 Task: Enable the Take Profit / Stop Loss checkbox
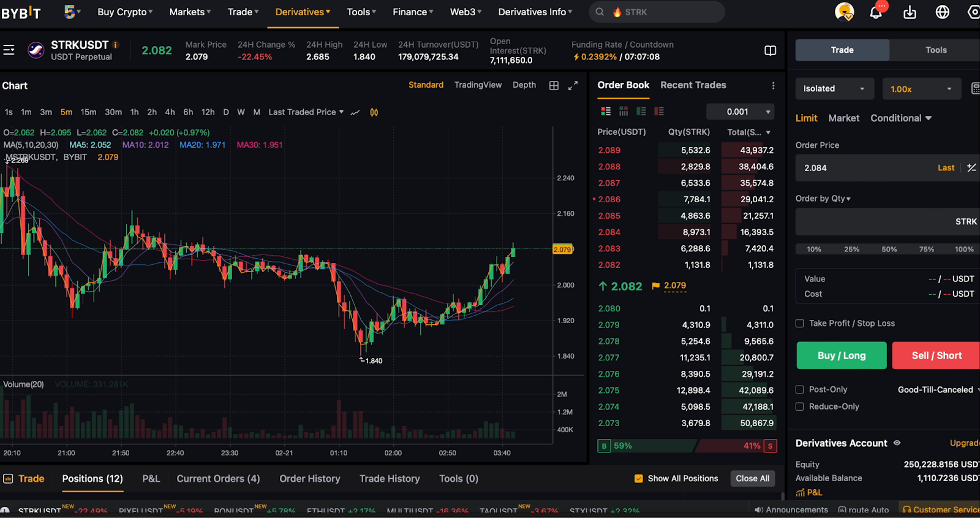coord(799,323)
